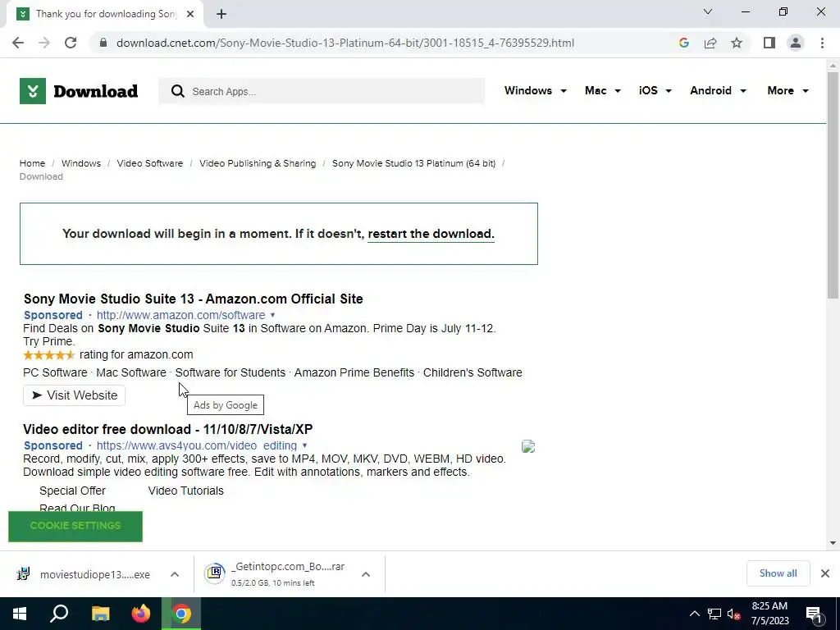Click the browser forward arrow
840x630 pixels.
click(x=44, y=43)
